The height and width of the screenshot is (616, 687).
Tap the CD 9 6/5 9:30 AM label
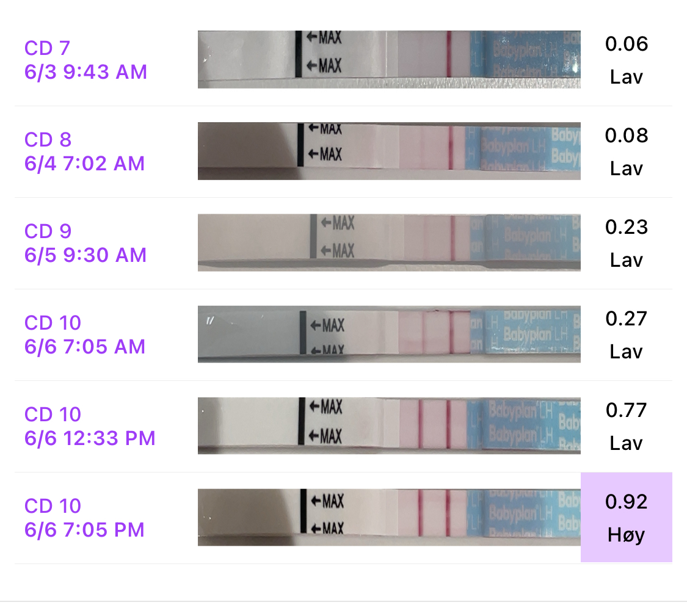click(85, 243)
